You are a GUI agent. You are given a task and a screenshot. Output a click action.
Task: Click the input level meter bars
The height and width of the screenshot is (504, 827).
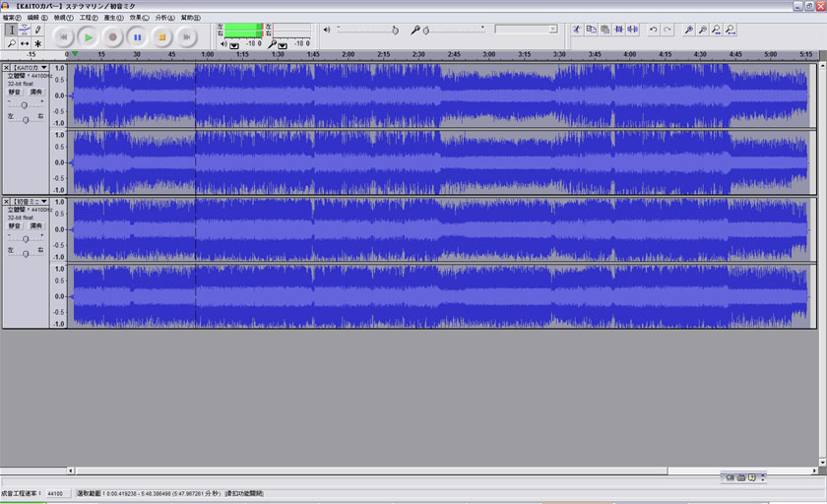tap(291, 31)
